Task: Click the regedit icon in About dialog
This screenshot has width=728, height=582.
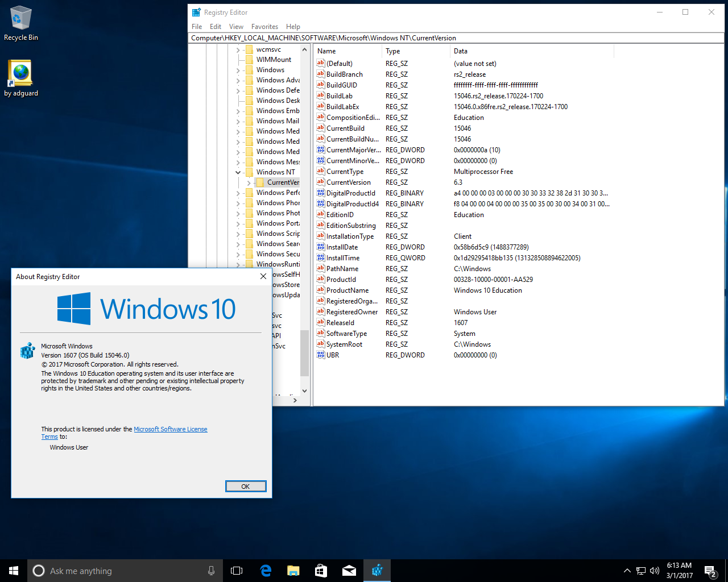Action: 27,350
